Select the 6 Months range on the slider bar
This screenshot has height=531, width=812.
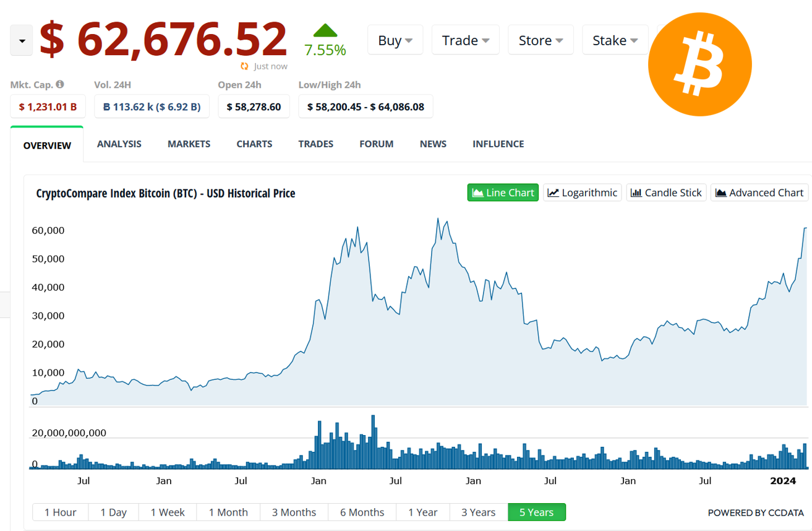coord(362,512)
